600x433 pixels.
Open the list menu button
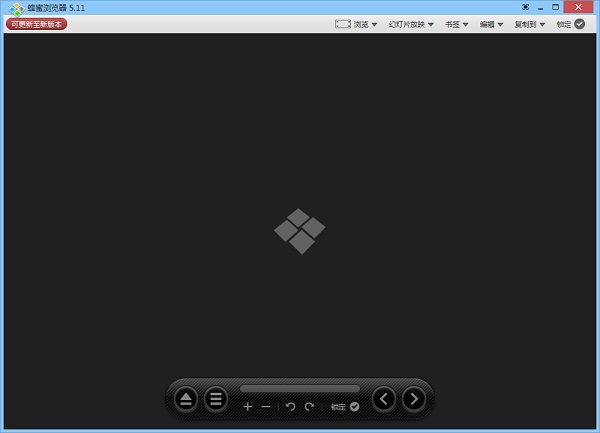click(x=216, y=400)
